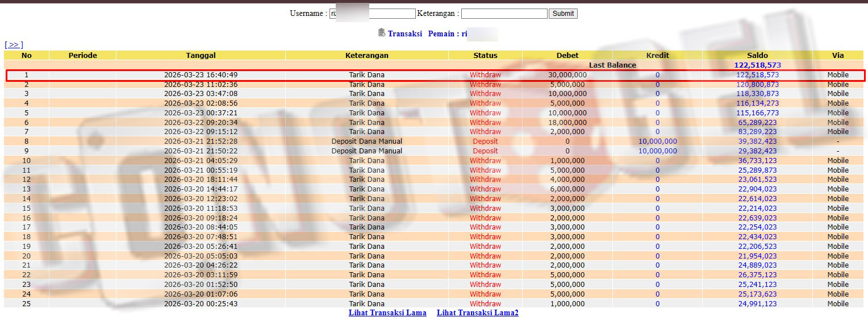This screenshot has height=321, width=868.
Task: Open the [ >> ] next page link
Action: (14, 44)
